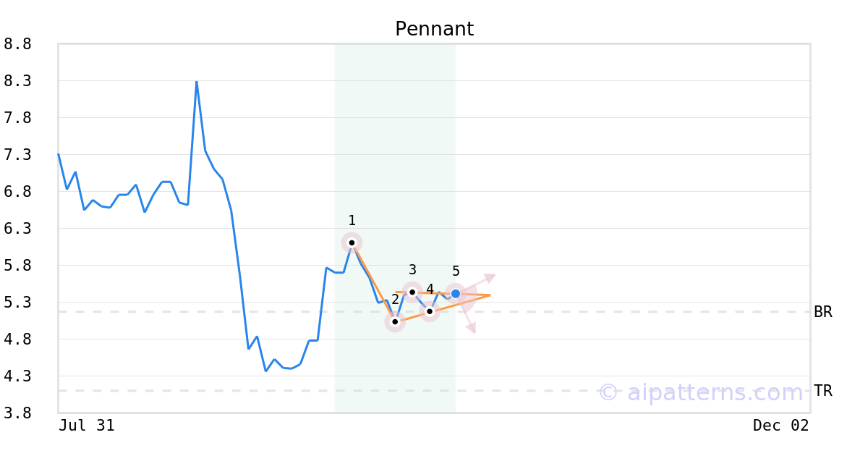868x456 pixels.
Task: Click the BR level label
Action: [x=823, y=312]
